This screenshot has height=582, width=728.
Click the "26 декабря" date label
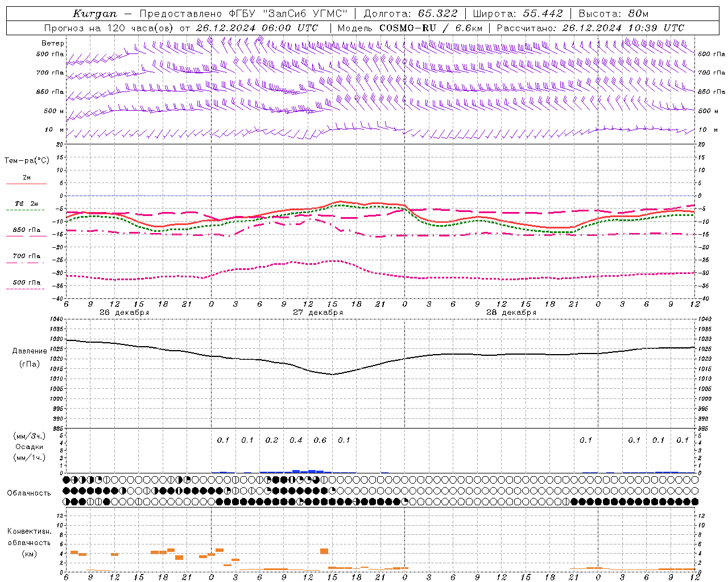(125, 313)
